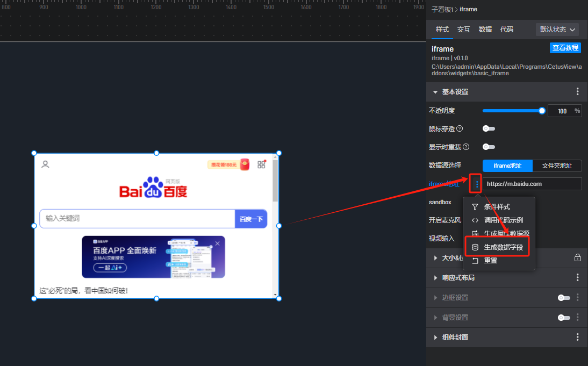
Task: Click the 百度APP全面焕新 banner image
Action: pos(153,257)
